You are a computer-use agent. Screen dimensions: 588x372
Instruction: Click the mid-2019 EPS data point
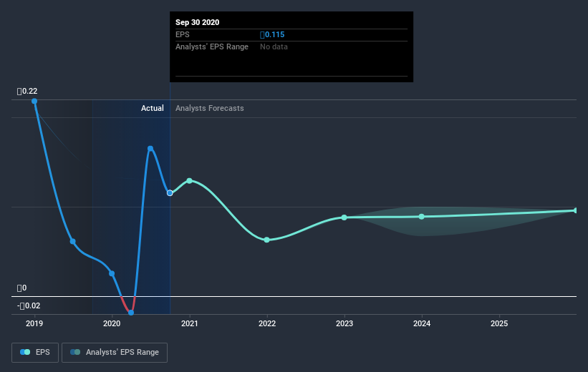coord(73,241)
